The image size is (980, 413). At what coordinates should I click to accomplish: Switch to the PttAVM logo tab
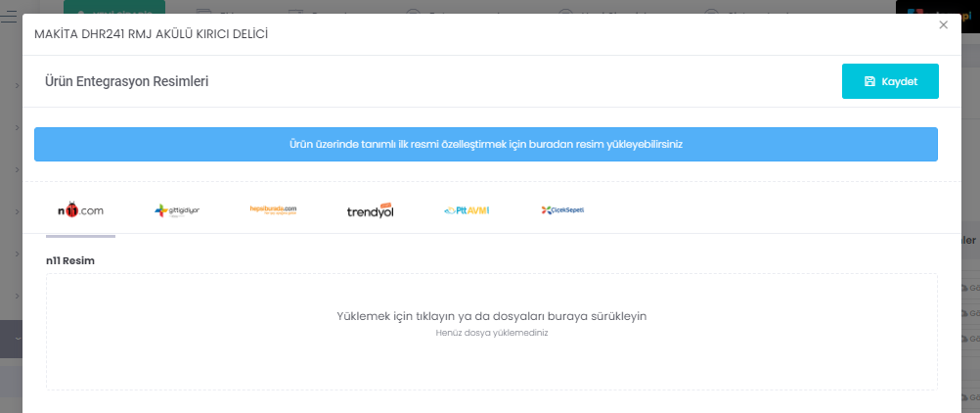[466, 210]
